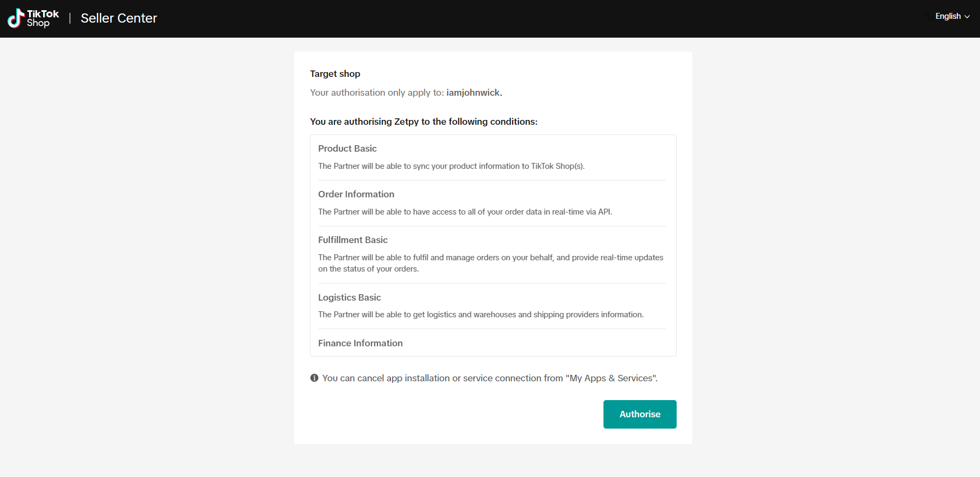Click the TikTok Shop logo

pos(33,18)
